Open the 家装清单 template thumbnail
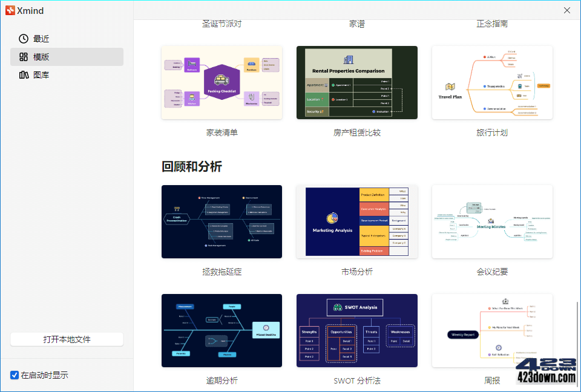 [x=222, y=82]
